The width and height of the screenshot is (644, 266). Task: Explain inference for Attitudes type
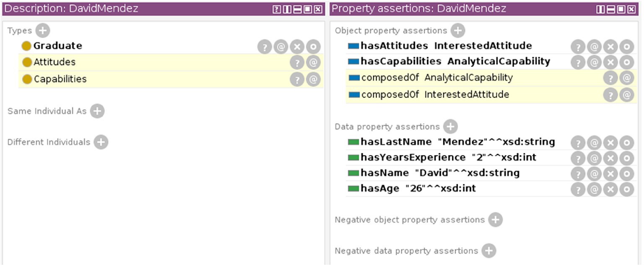point(297,63)
